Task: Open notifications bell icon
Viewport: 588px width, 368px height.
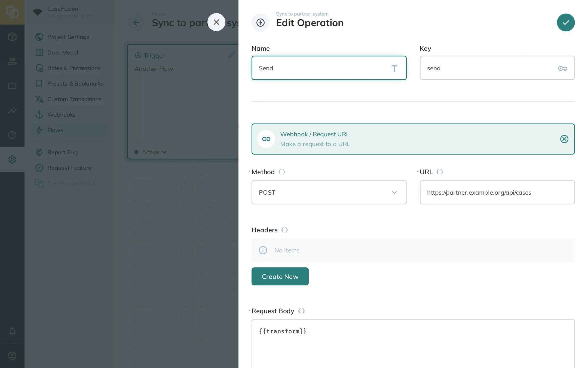Action: point(12,331)
